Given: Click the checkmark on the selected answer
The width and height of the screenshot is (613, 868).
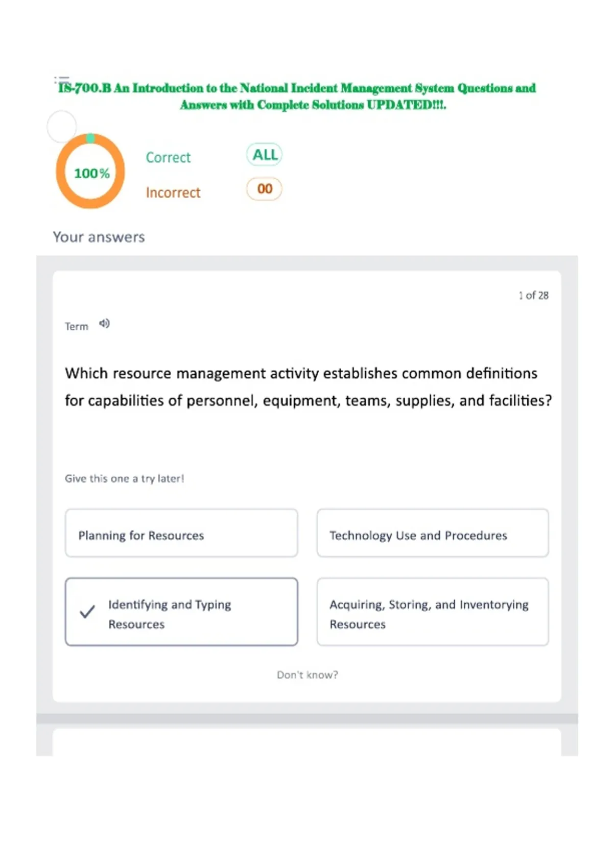Looking at the screenshot, I should [87, 612].
